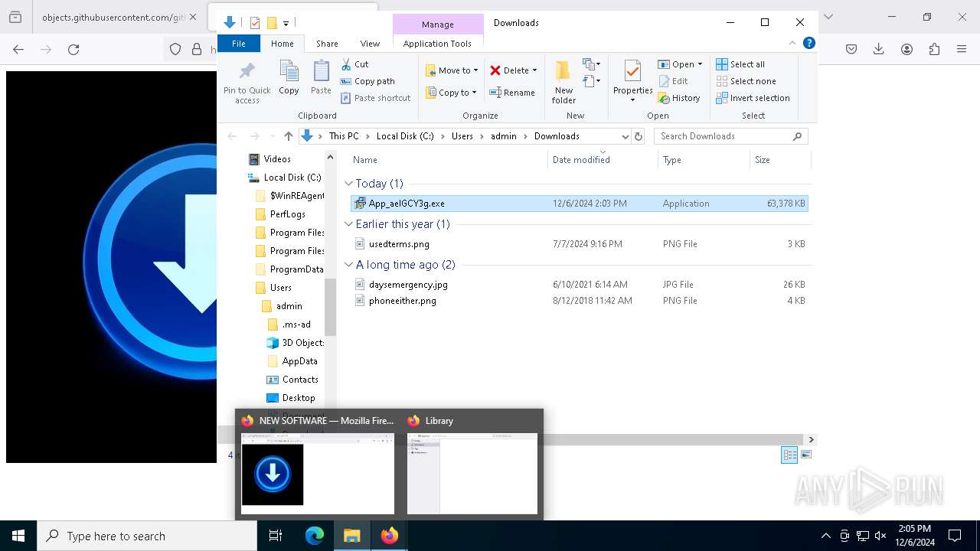
Task: Collapse the Today group
Action: point(349,184)
